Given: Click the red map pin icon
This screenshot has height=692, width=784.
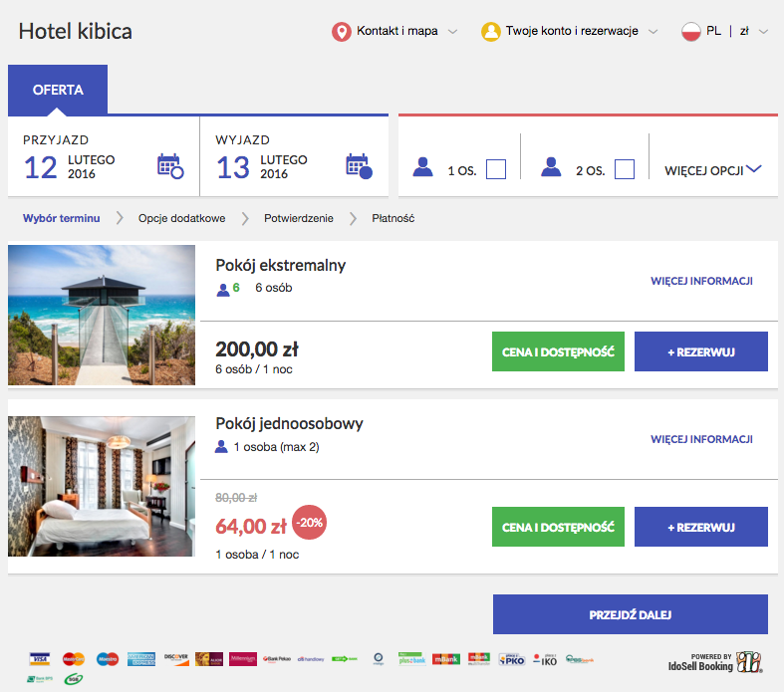Looking at the screenshot, I should (x=342, y=32).
